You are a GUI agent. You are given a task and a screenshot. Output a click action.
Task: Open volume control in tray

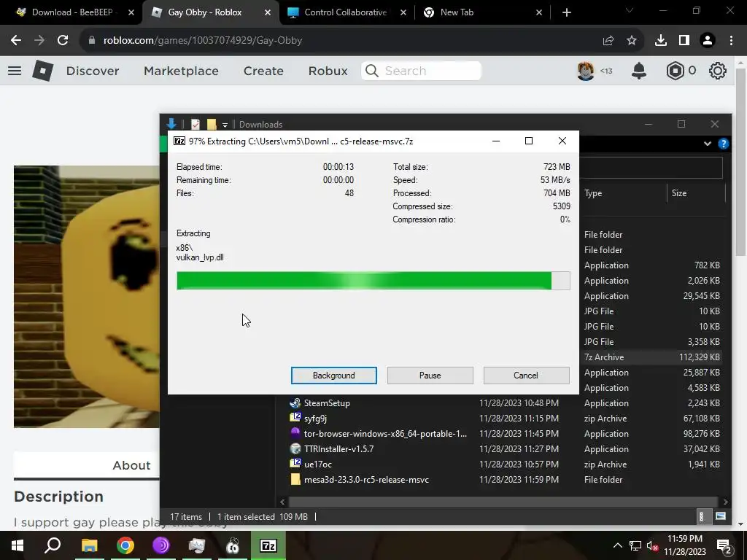click(x=652, y=545)
